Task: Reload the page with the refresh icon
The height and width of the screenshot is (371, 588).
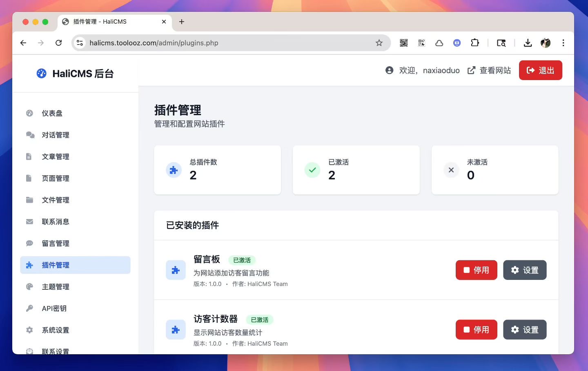Action: (59, 43)
